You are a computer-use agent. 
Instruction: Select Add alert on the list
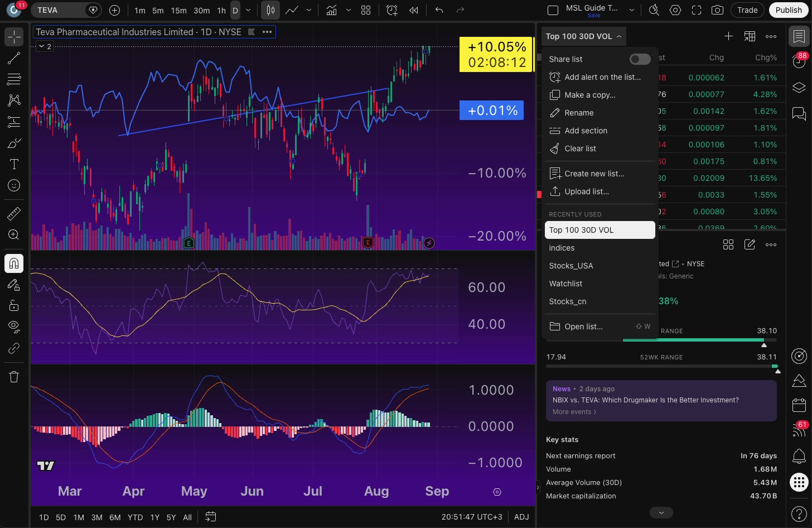click(x=600, y=77)
